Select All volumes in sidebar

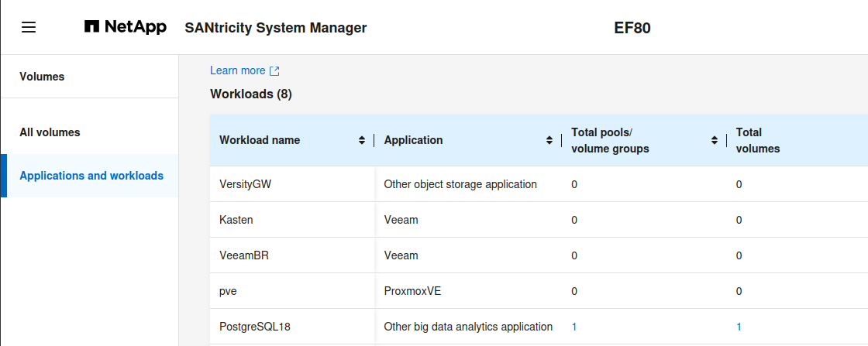[50, 132]
